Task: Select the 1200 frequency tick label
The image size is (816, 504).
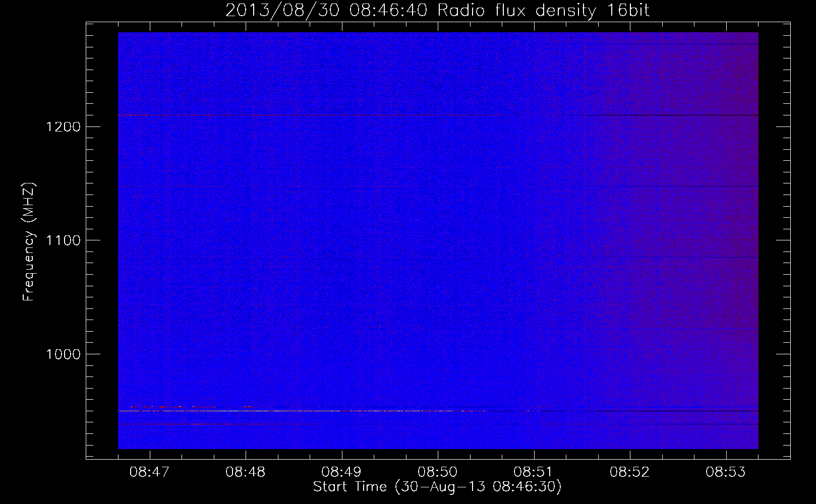Action: [64, 127]
